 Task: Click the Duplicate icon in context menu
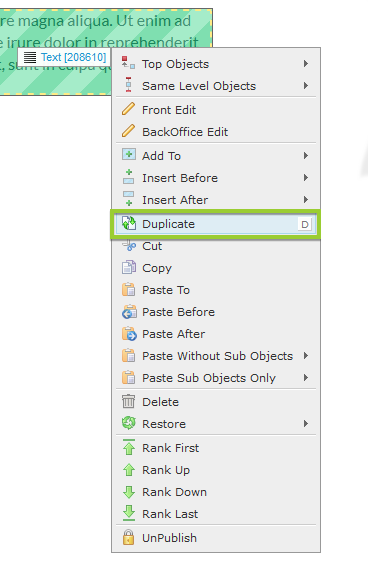(x=129, y=224)
